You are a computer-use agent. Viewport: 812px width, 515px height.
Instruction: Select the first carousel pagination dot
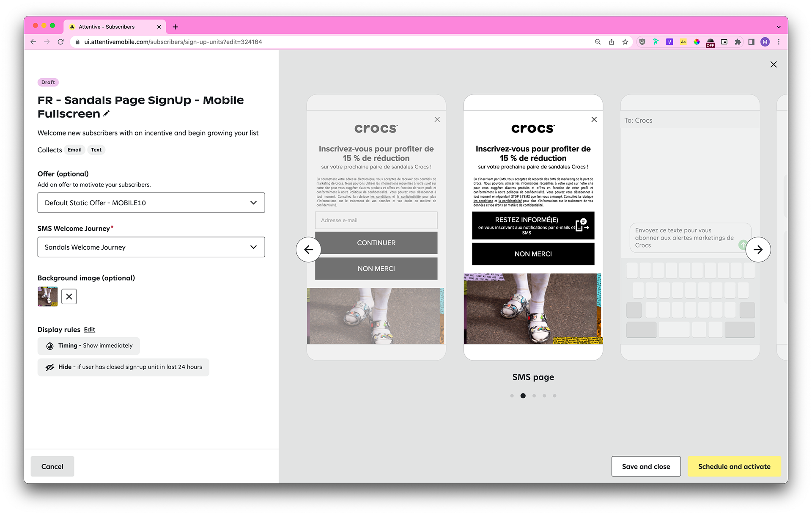[x=512, y=396]
